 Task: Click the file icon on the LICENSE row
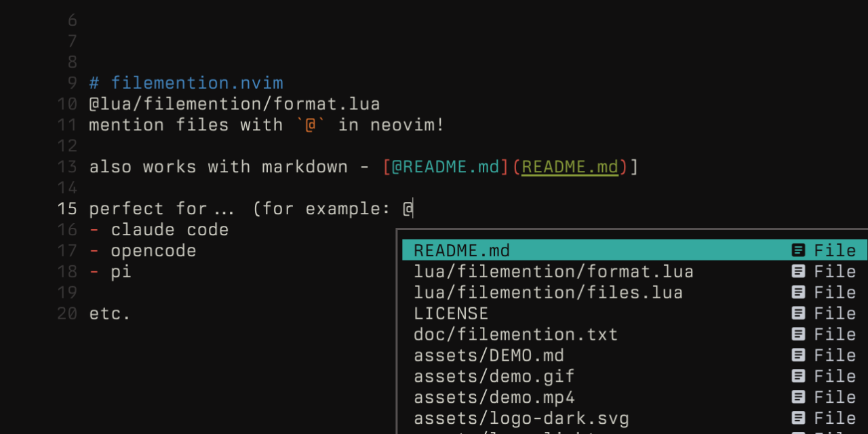[x=799, y=313]
